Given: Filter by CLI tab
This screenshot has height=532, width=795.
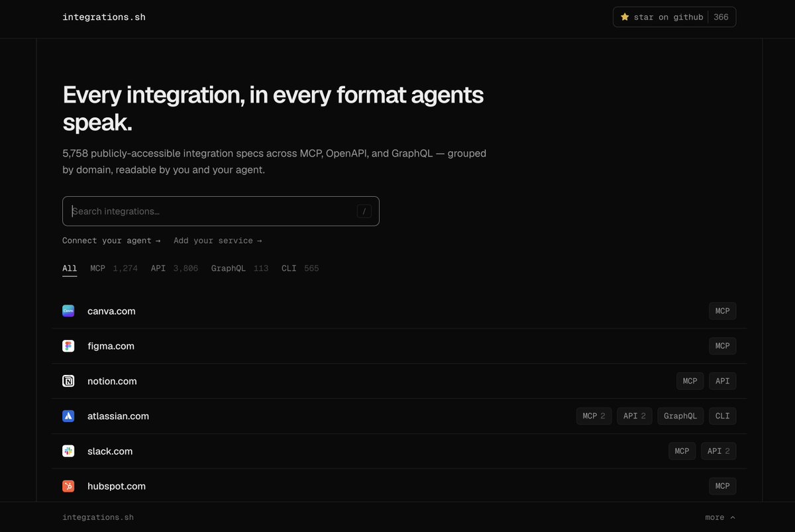Looking at the screenshot, I should (300, 268).
